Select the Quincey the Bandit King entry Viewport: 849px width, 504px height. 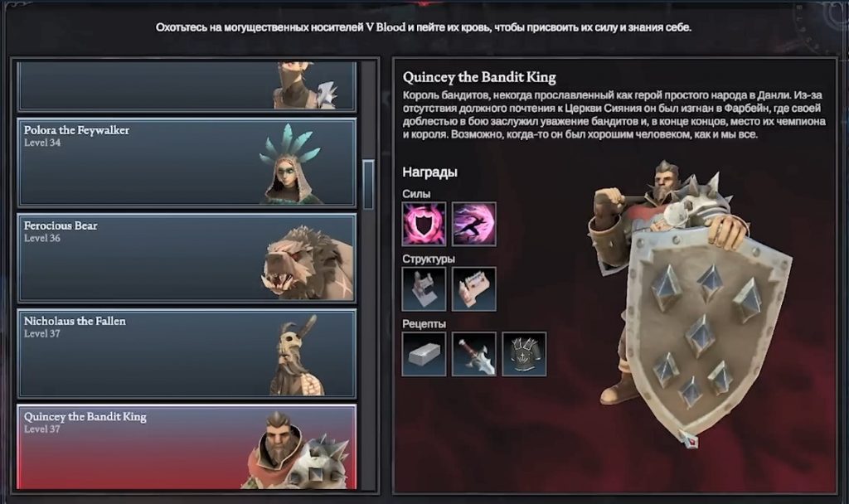(187, 447)
